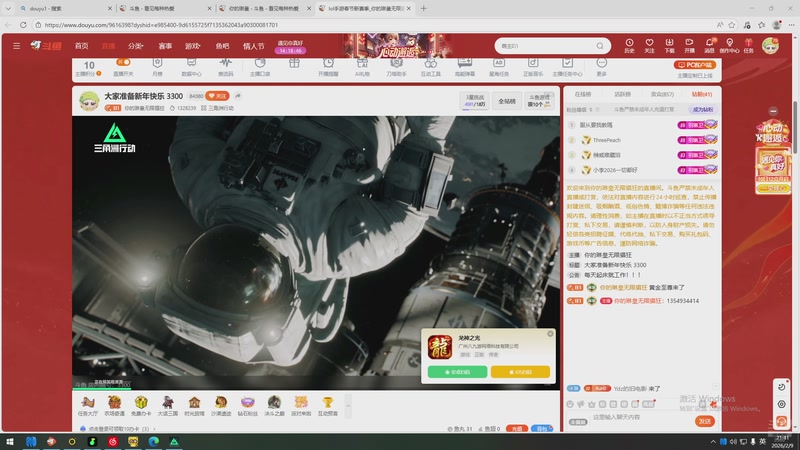This screenshot has width=800, height=450.
Task: Open the Windows Start menu
Action: 10,441
